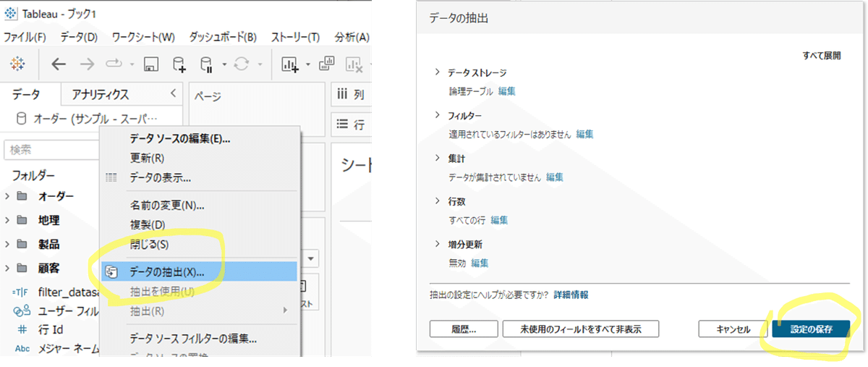Open the Tableau start page logo icon

[17, 64]
